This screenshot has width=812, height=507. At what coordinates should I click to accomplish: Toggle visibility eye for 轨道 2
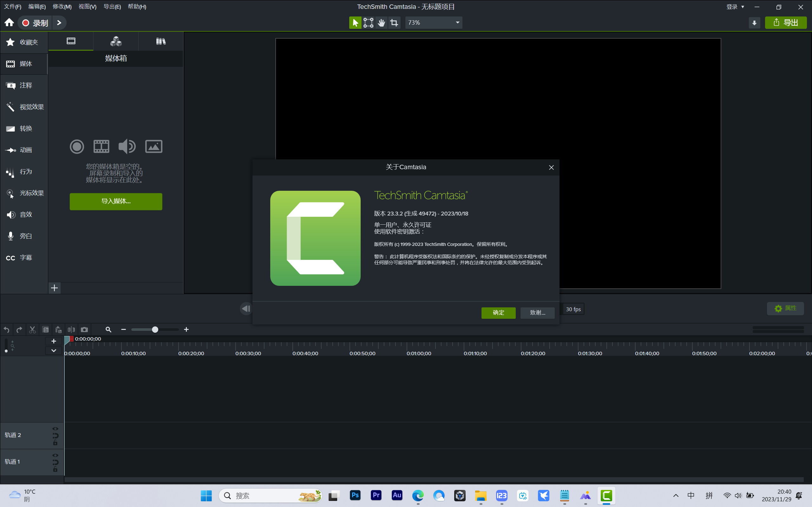pyautogui.click(x=56, y=428)
